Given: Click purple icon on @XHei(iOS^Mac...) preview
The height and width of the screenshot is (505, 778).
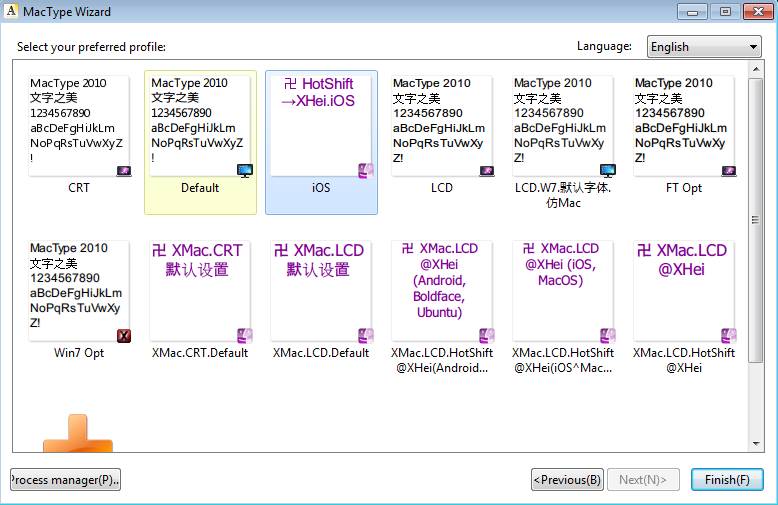Looking at the screenshot, I should 608,336.
